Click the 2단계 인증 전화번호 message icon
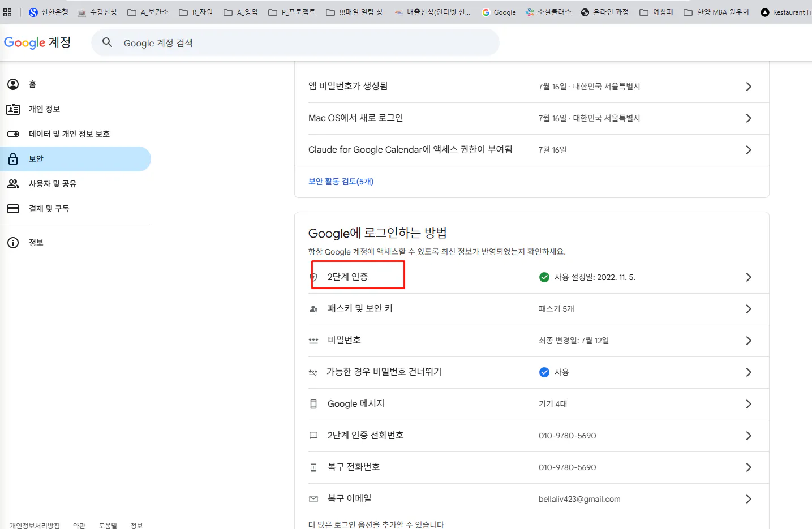Viewport: 812px width, 529px height. (313, 436)
